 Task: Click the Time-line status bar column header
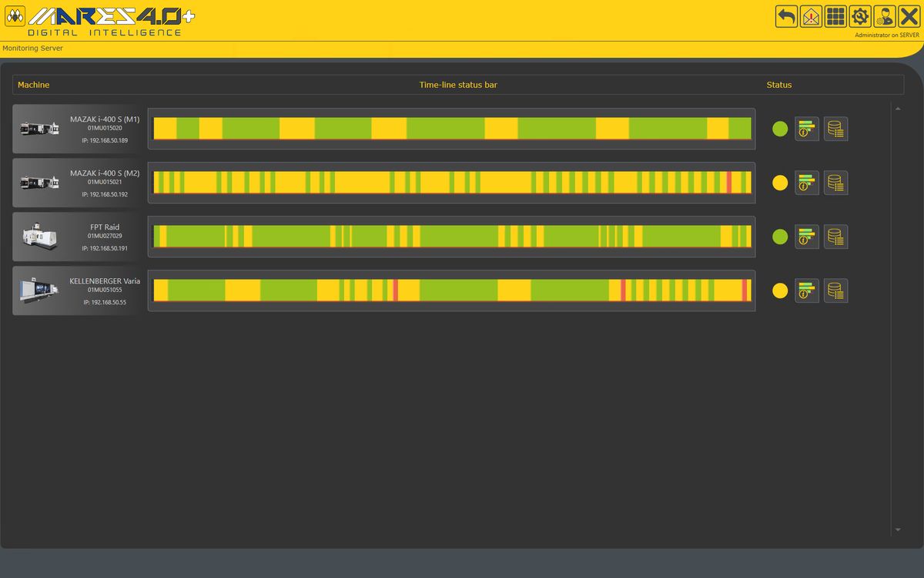(458, 85)
